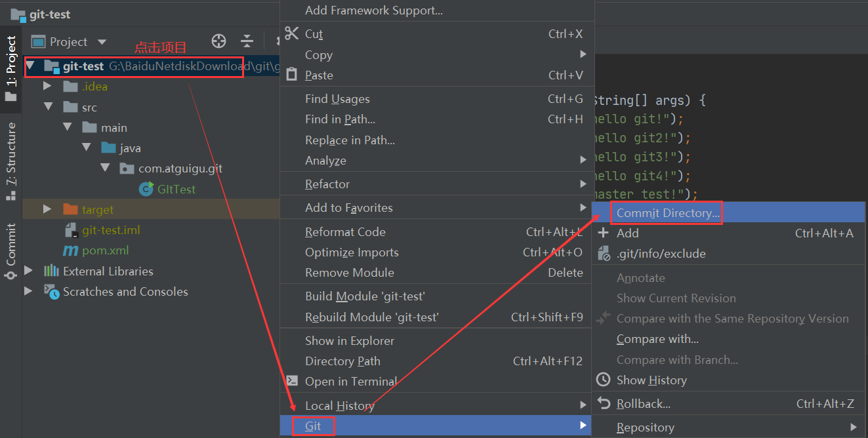
Task: Click the git-test.iml file icon
Action: tap(71, 230)
